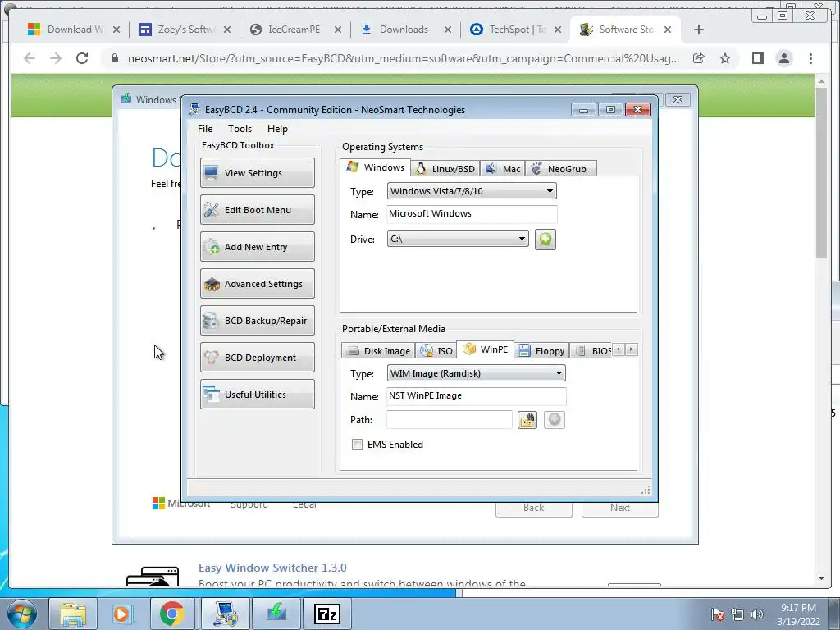Open the EasyBCD taskbar icon

pyautogui.click(x=225, y=614)
